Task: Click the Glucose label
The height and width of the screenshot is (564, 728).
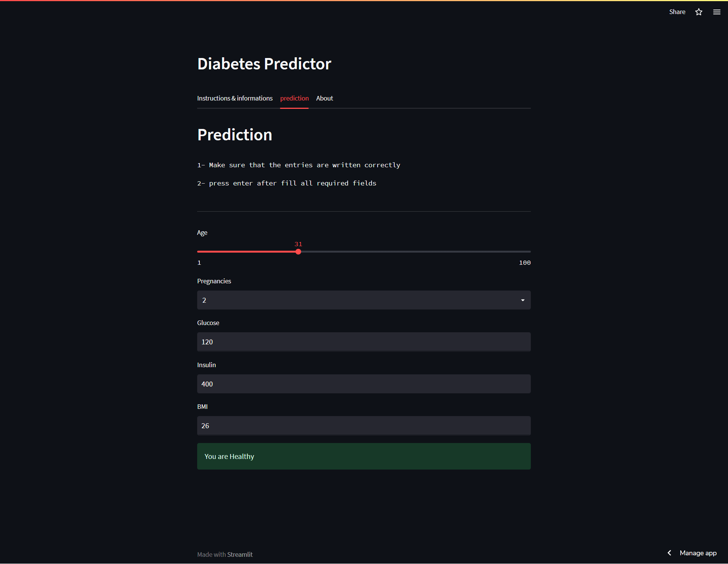Action: click(x=208, y=323)
